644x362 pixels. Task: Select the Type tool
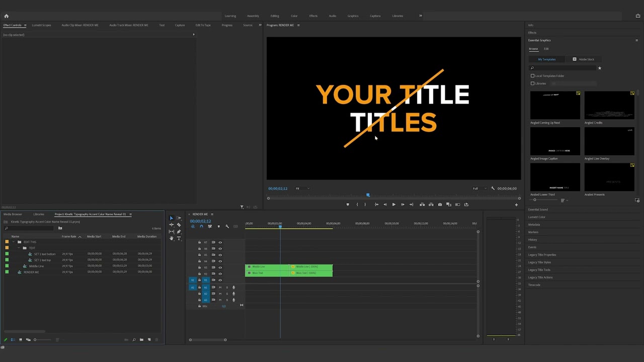pos(179,238)
